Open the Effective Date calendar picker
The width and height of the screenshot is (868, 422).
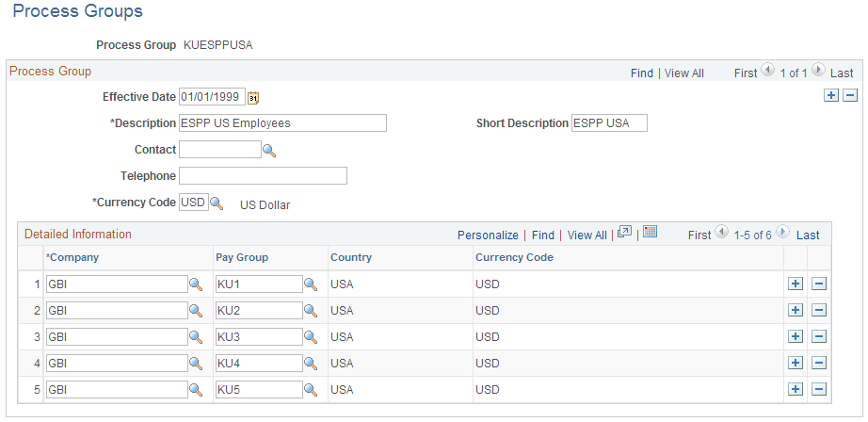coord(253,97)
